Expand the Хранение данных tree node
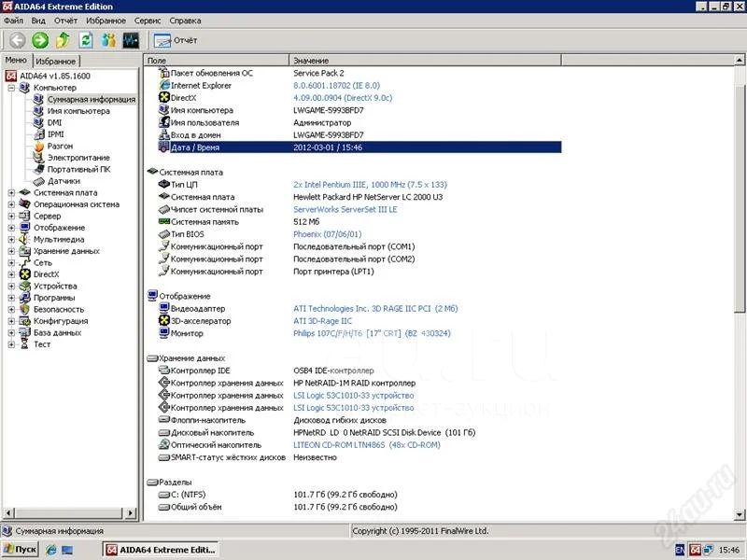 [11, 251]
